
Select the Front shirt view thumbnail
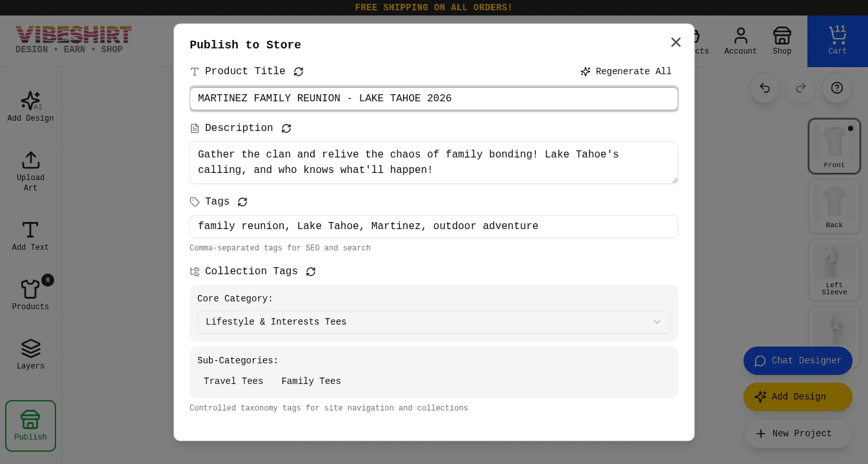click(x=834, y=146)
